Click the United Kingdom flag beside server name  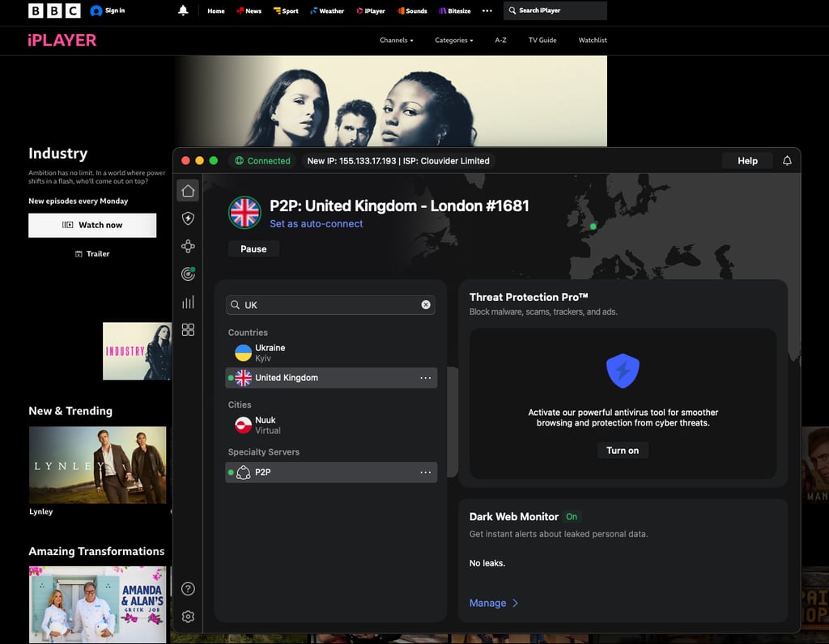244,213
